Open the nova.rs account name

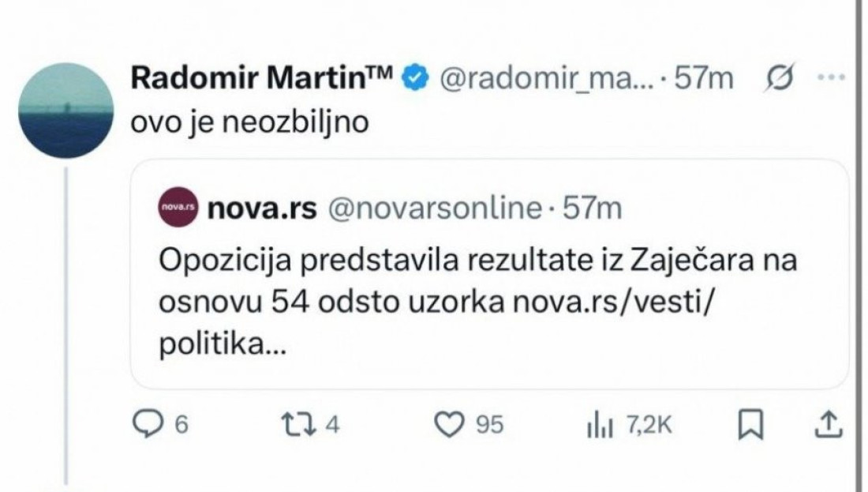pos(262,208)
